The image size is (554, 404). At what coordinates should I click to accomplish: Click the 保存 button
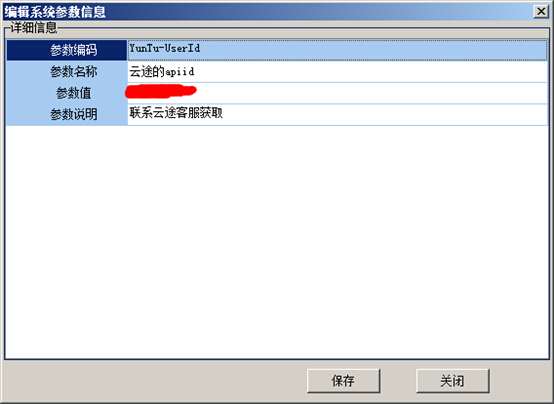point(343,381)
